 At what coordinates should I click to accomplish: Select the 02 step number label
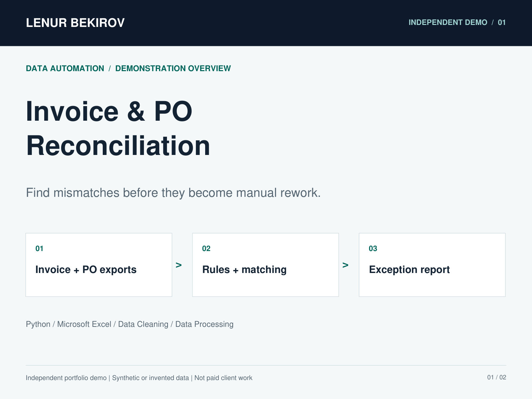pos(206,249)
